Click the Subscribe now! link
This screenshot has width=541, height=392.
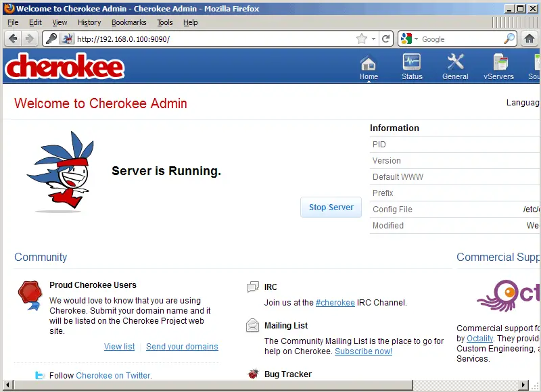363,351
